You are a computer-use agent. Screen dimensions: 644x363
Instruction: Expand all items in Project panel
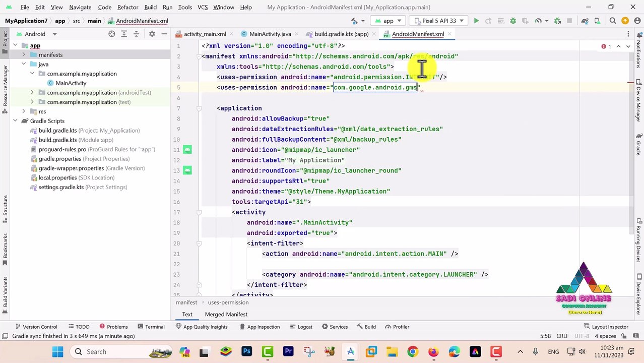[x=124, y=34]
